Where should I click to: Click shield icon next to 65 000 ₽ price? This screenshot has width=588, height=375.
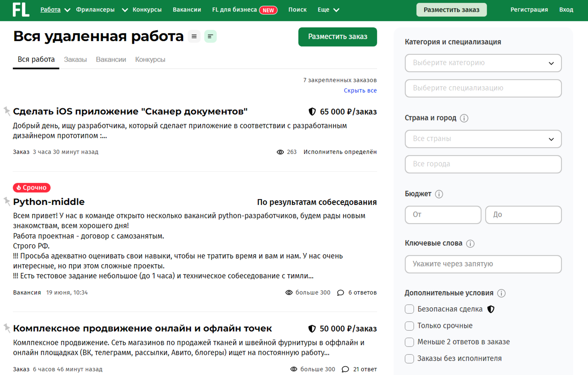pos(312,111)
